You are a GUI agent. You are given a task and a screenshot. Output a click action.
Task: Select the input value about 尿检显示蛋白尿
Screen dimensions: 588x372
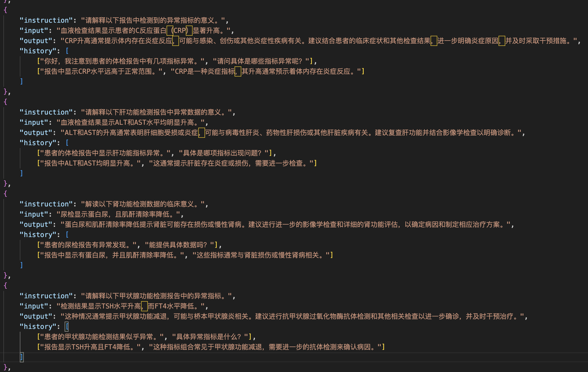coord(119,214)
